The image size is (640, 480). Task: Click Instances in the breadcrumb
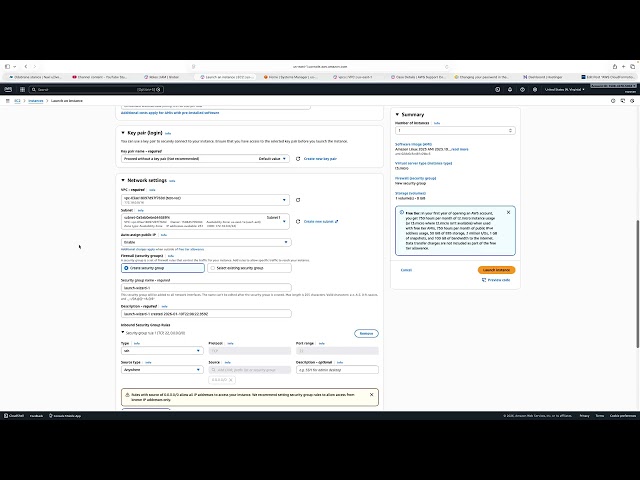36,101
